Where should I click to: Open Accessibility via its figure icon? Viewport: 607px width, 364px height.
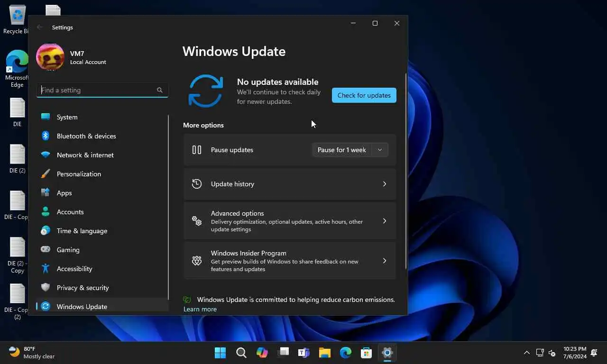tap(46, 269)
